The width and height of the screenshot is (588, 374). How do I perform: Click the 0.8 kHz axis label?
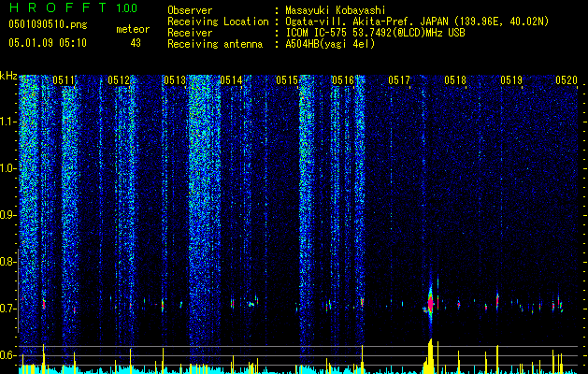(x=7, y=262)
